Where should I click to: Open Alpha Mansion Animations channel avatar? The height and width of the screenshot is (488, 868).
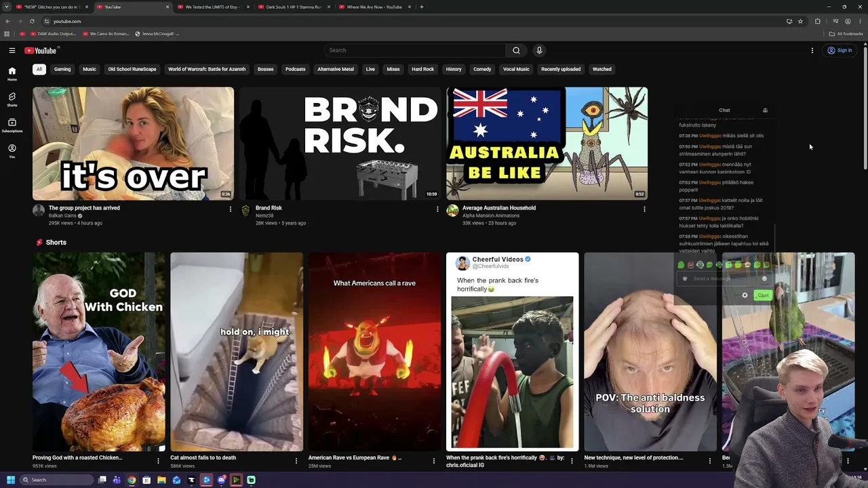[x=452, y=211]
